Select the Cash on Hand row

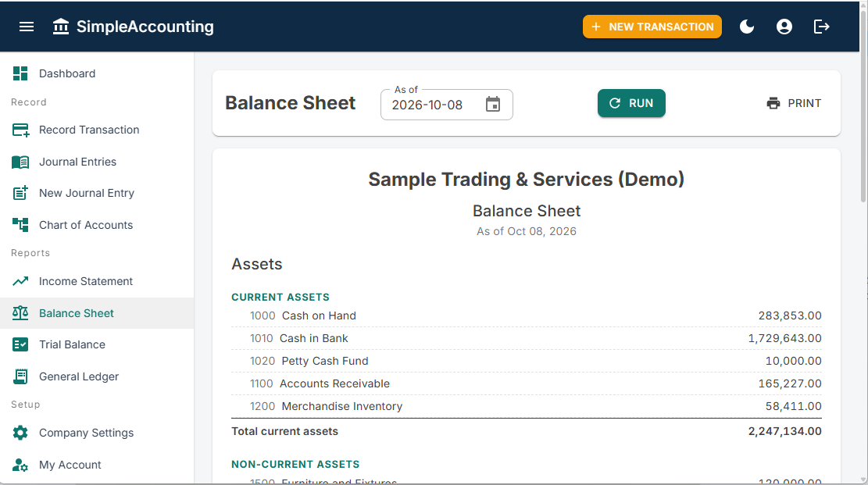pyautogui.click(x=527, y=316)
